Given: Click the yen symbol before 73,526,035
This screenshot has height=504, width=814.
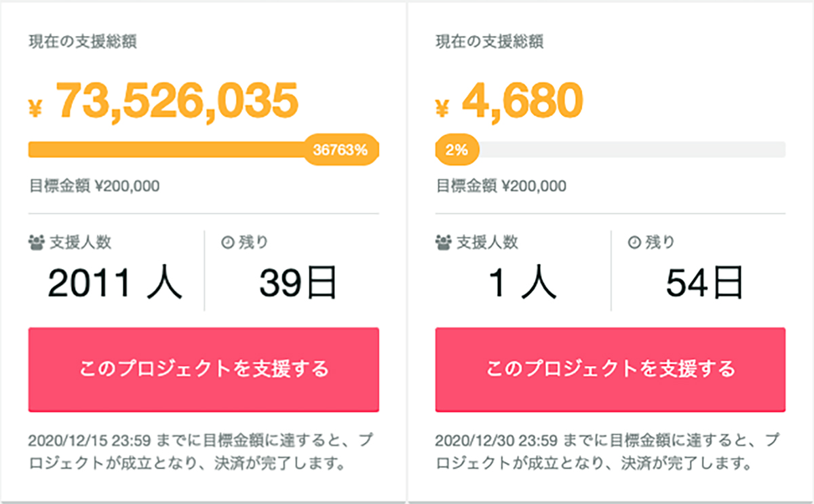Looking at the screenshot, I should [x=35, y=108].
